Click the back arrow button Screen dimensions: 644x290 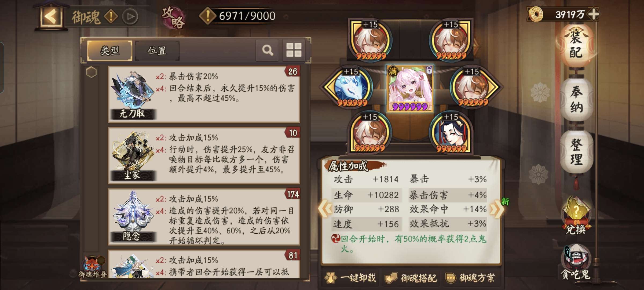click(50, 17)
